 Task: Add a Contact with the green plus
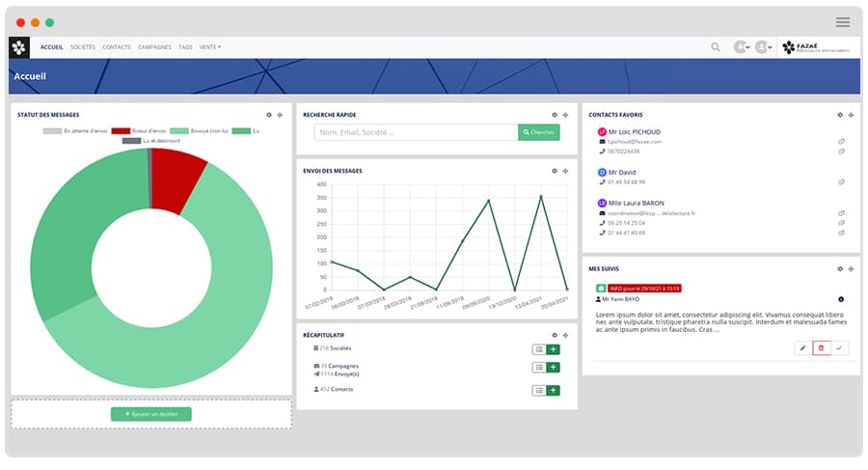click(553, 391)
